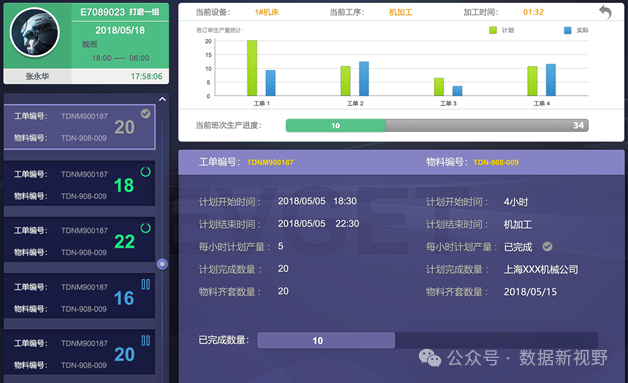Click the 已完成数量 progress bar
Image resolution: width=628 pixels, height=383 pixels.
coord(427,340)
